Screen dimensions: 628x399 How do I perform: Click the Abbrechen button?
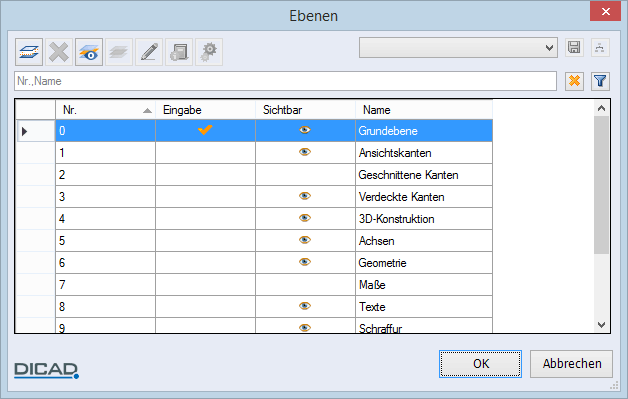click(572, 364)
